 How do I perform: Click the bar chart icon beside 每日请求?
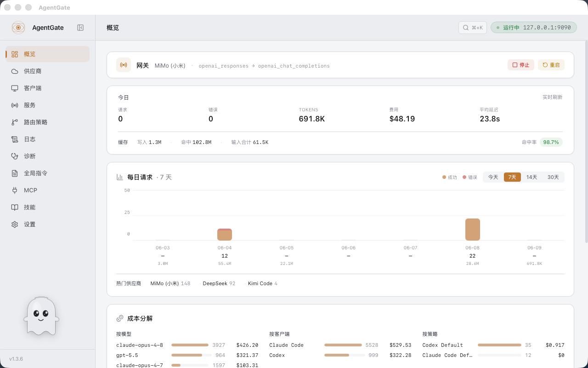[x=120, y=177]
